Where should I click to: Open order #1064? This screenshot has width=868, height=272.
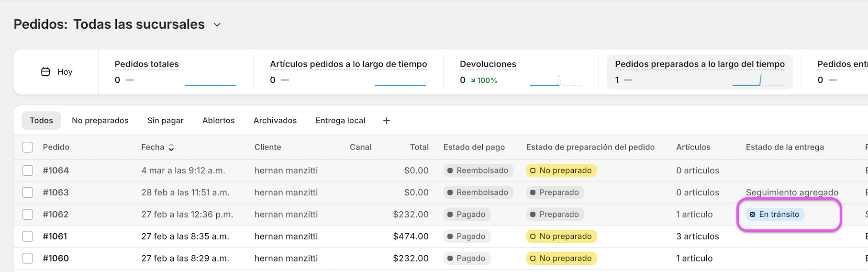click(56, 170)
